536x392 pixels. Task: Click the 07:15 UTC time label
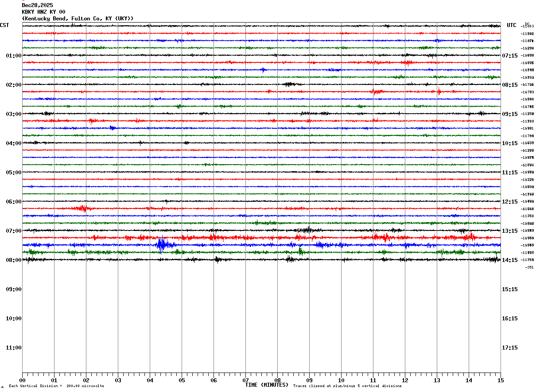point(510,56)
